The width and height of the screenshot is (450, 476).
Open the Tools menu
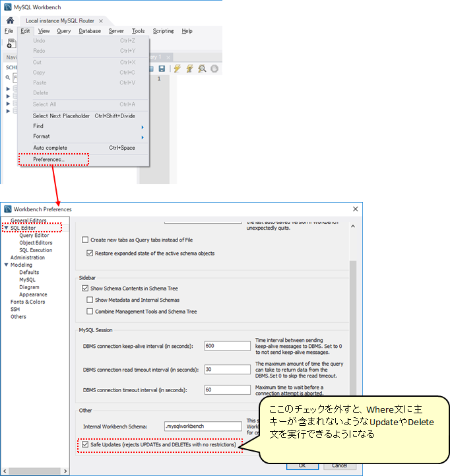[x=138, y=31]
